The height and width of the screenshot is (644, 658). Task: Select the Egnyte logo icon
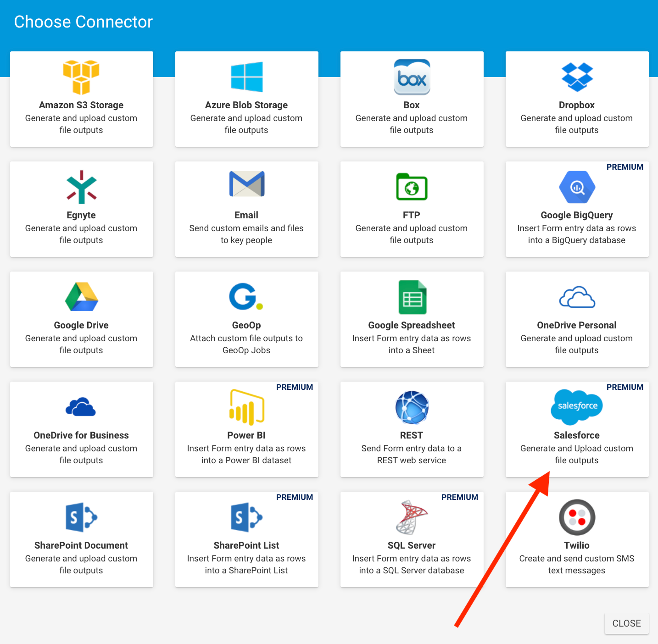81,187
